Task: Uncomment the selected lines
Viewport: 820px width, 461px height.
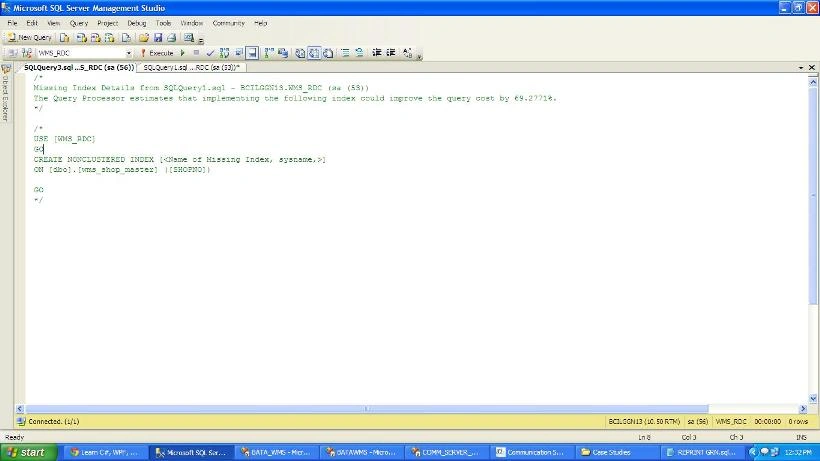Action: tap(359, 53)
